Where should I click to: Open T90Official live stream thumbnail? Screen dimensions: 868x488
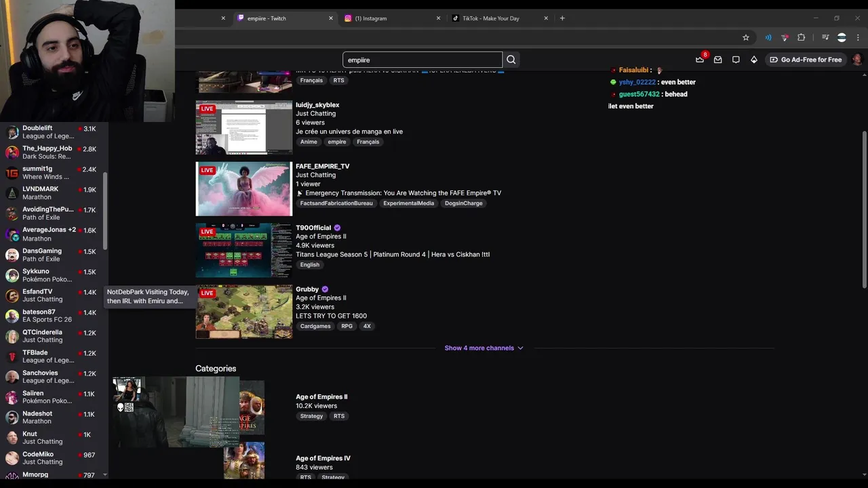point(244,250)
